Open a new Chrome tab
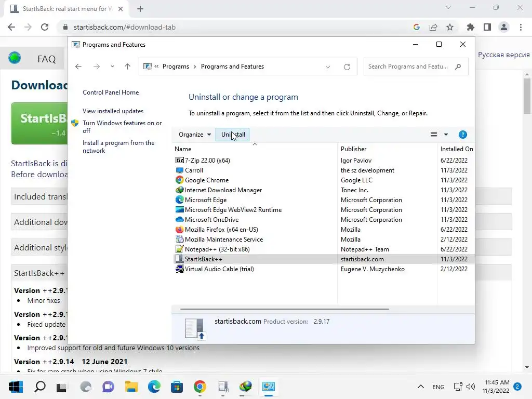The height and width of the screenshot is (399, 532). coord(140,9)
